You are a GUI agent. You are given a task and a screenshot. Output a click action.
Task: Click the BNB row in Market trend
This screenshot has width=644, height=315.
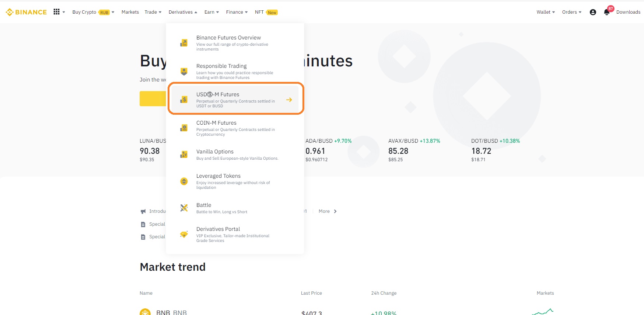point(347,312)
